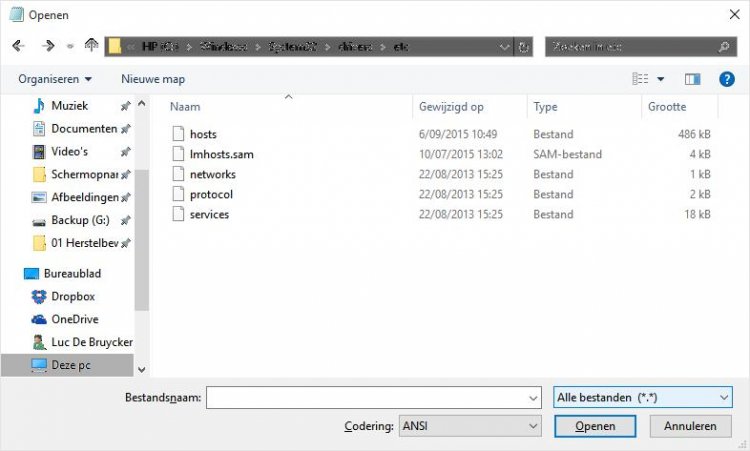750x451 pixels.
Task: Expand the view options dropdown arrow
Action: [x=660, y=79]
